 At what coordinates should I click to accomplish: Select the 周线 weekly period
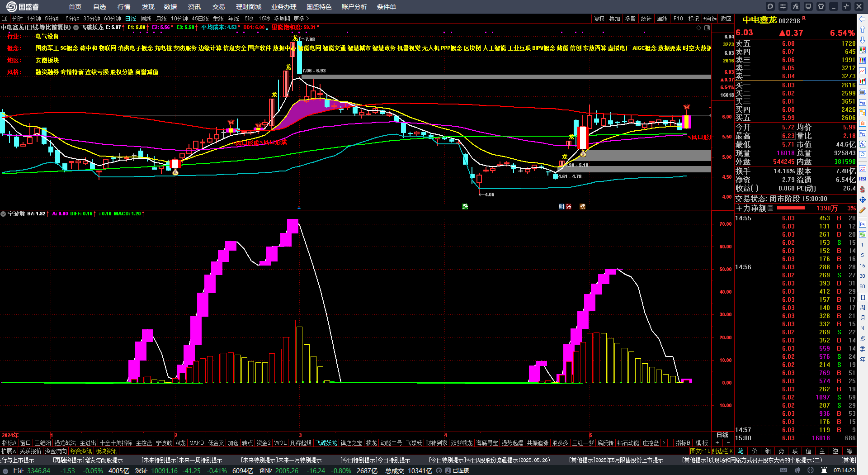pyautogui.click(x=146, y=19)
